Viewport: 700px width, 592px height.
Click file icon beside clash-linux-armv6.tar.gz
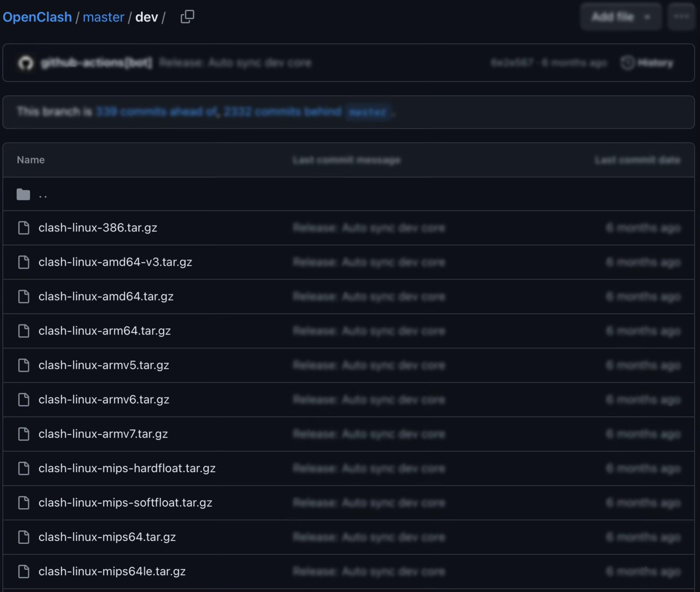pyautogui.click(x=24, y=400)
